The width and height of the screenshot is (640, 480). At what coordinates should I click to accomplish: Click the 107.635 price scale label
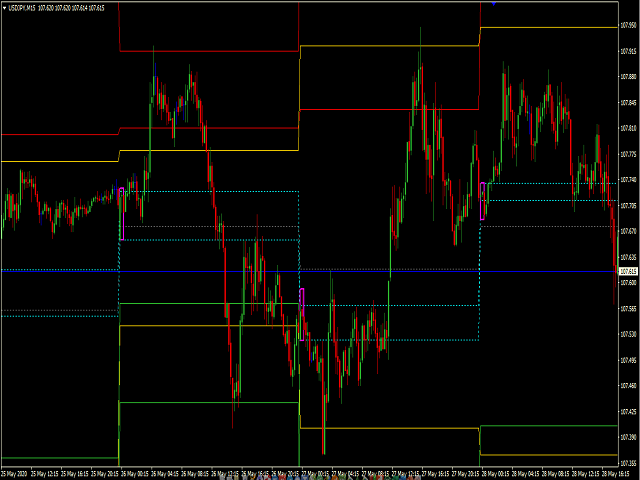tap(628, 257)
